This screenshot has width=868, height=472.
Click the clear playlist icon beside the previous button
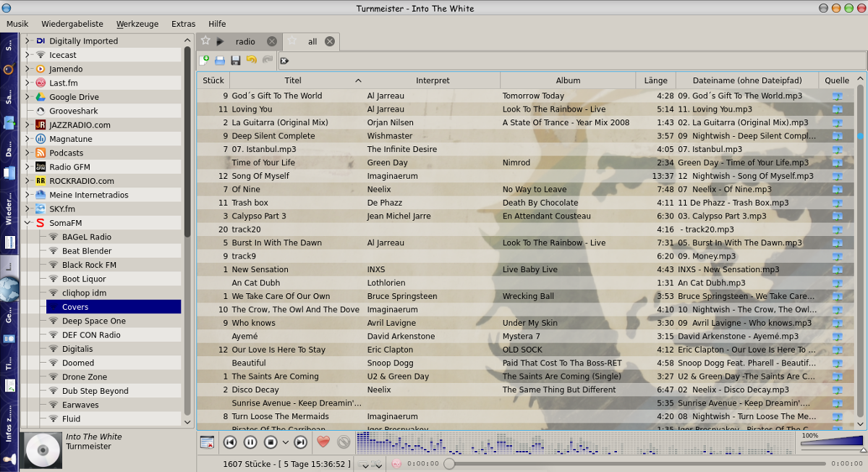pyautogui.click(x=208, y=442)
